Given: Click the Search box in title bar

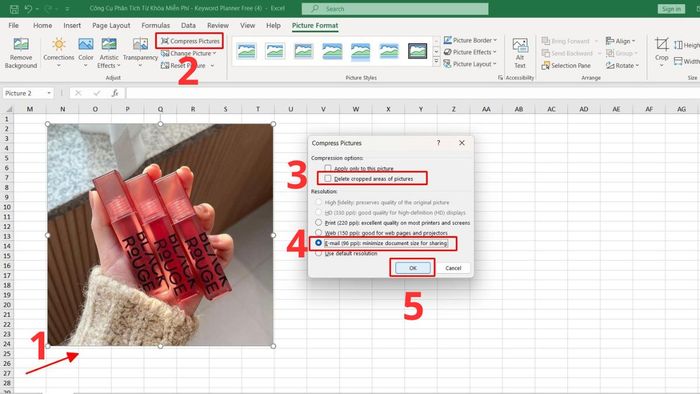Looking at the screenshot, I should click(x=395, y=8).
